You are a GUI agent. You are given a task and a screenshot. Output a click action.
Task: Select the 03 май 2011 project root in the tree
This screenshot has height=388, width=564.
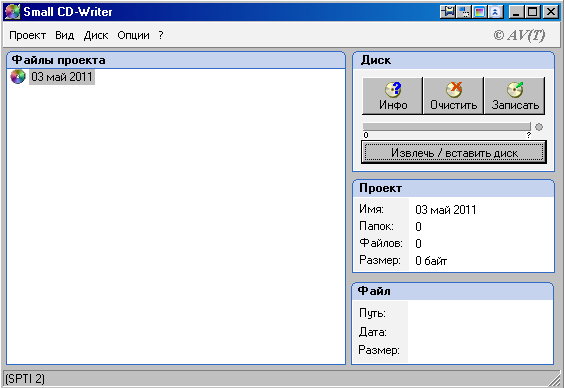tap(62, 77)
